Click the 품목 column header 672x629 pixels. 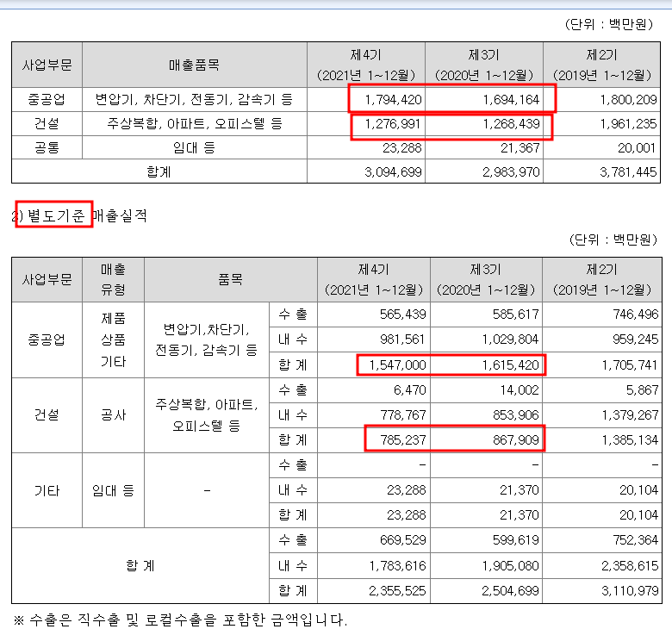231,279
